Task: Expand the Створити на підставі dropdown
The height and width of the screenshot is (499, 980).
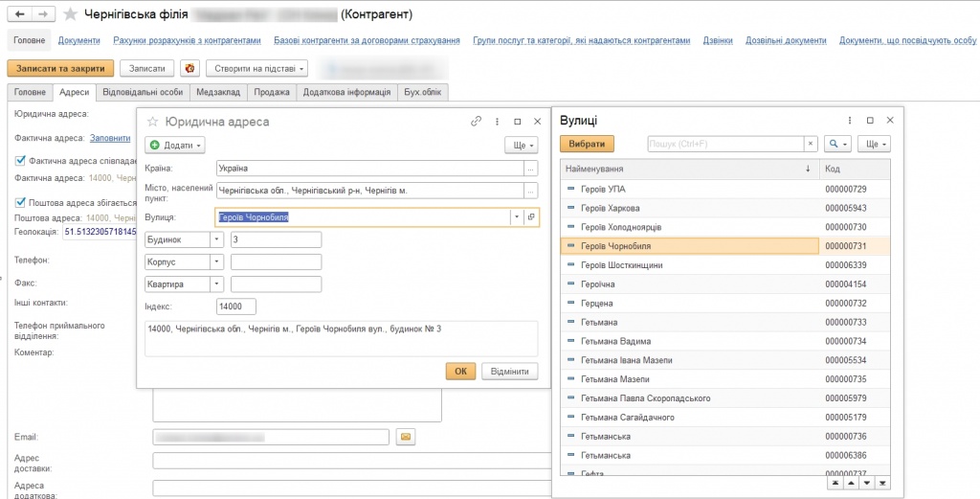Action: [257, 68]
